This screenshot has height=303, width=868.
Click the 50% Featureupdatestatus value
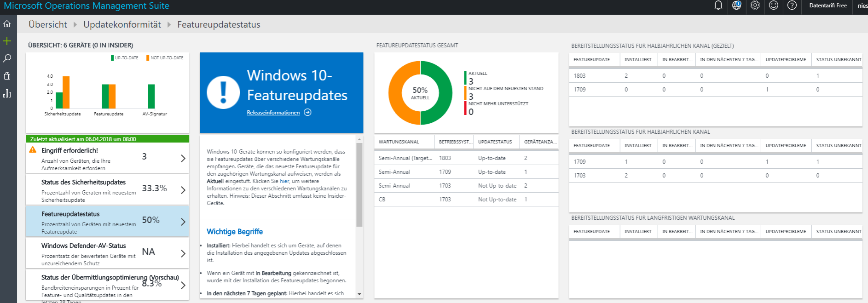click(x=150, y=220)
